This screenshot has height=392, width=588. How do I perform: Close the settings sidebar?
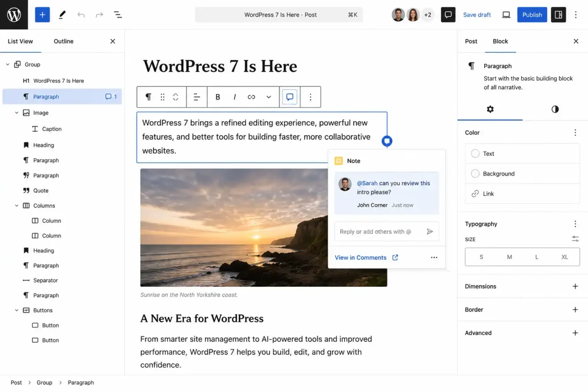(x=576, y=41)
